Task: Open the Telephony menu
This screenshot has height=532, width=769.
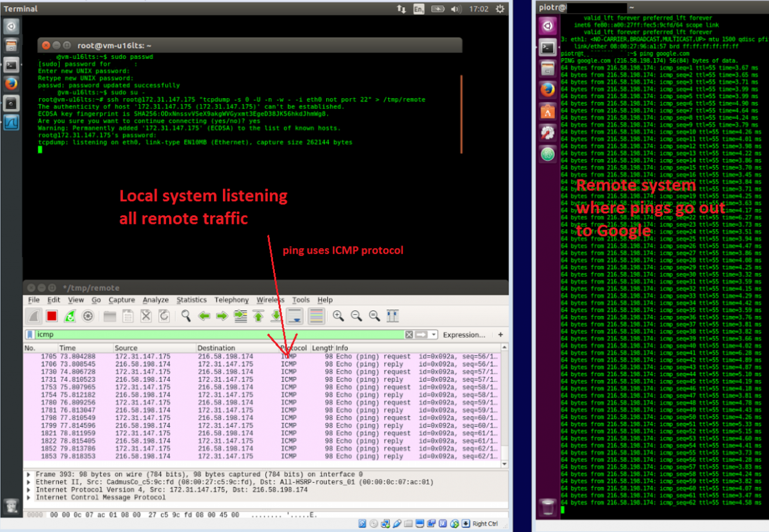Action: click(x=231, y=300)
